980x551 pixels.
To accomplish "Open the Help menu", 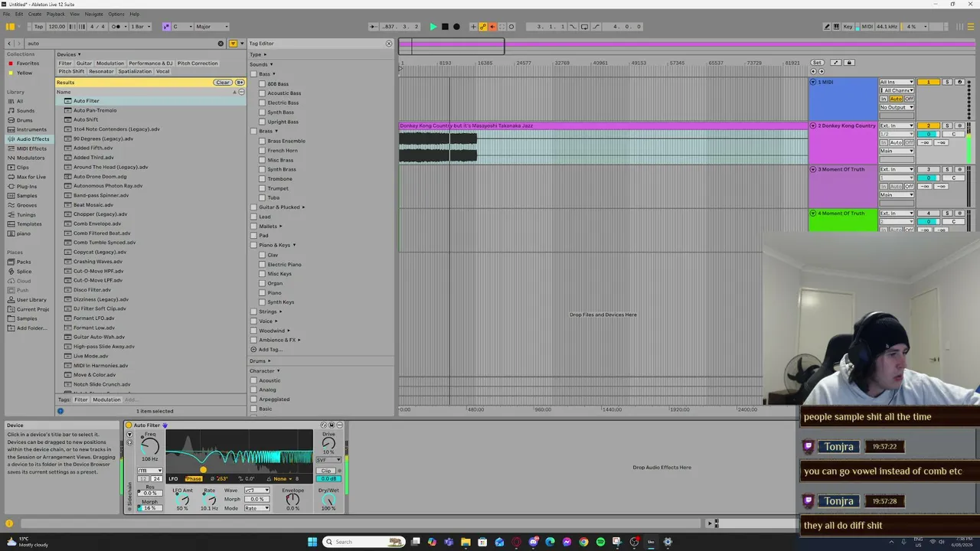I will pos(135,14).
